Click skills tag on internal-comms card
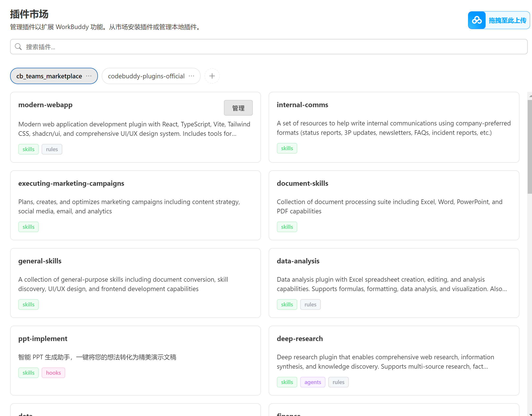Screen dimensions: 532x416 click(287, 148)
